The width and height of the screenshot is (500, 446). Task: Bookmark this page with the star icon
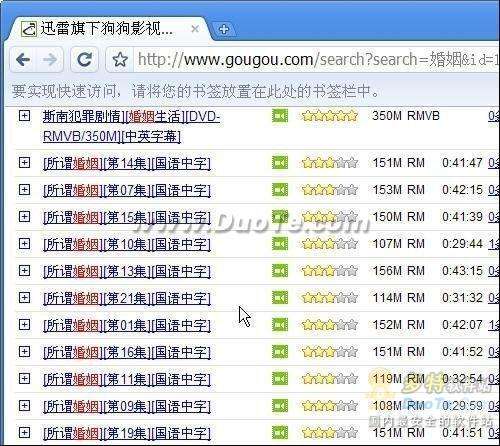pyautogui.click(x=120, y=60)
